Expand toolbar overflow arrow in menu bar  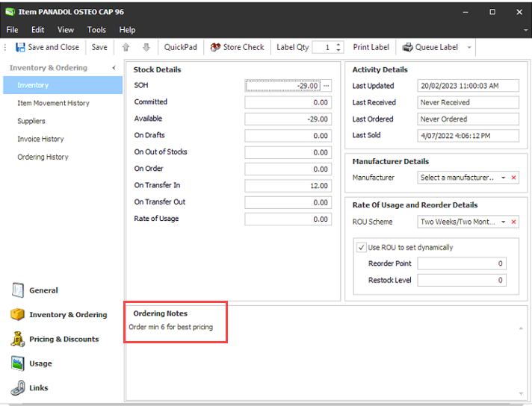(525, 30)
